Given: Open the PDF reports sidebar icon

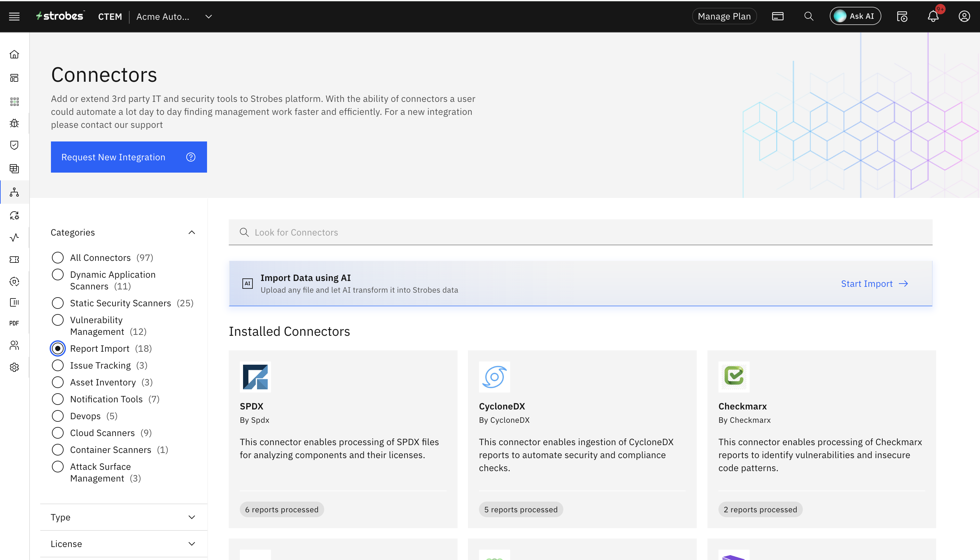Looking at the screenshot, I should (14, 323).
